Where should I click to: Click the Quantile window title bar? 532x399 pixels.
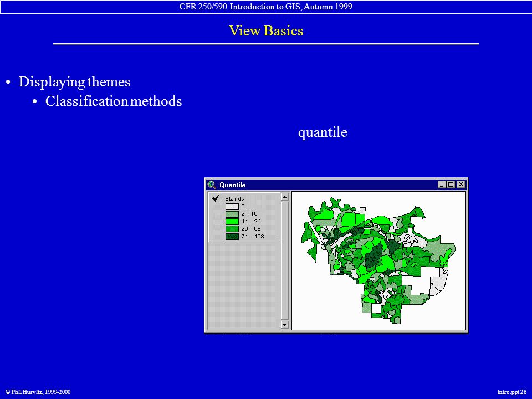(x=336, y=185)
